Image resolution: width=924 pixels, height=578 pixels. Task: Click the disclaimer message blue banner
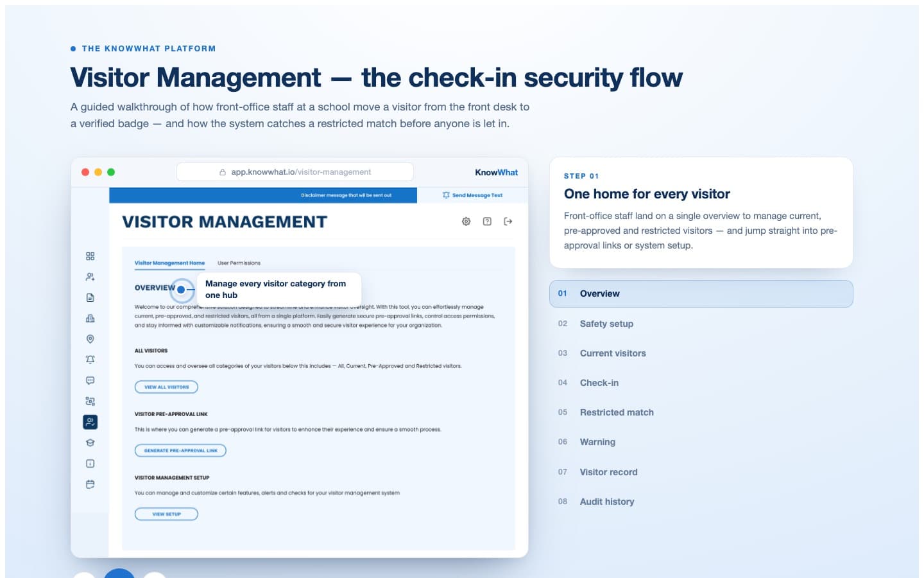[263, 195]
